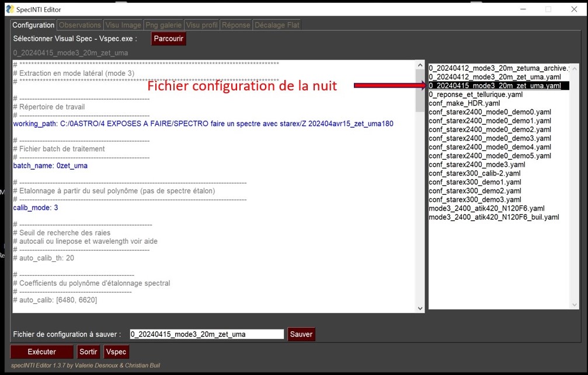
Task: Run processing with the Exécuter button
Action: click(42, 352)
